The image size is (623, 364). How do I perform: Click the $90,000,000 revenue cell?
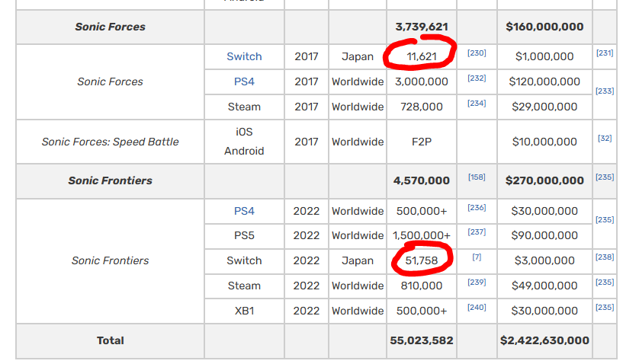tap(544, 235)
